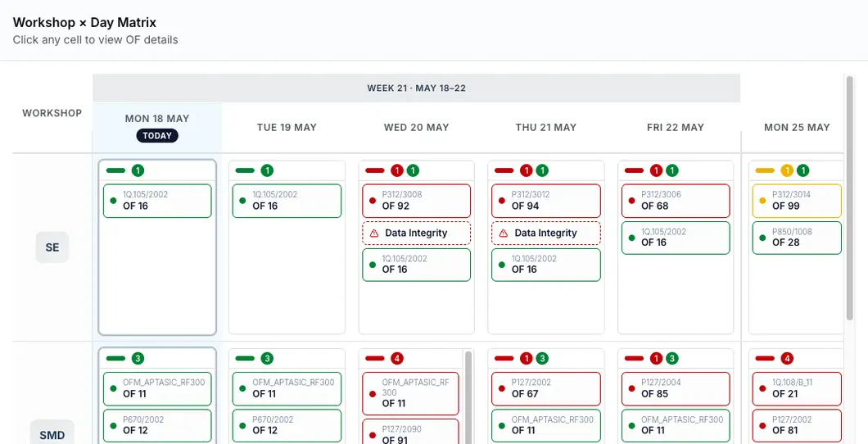Open OF 16 card in SE Friday 22 May
This screenshot has height=444, width=868.
[676, 238]
